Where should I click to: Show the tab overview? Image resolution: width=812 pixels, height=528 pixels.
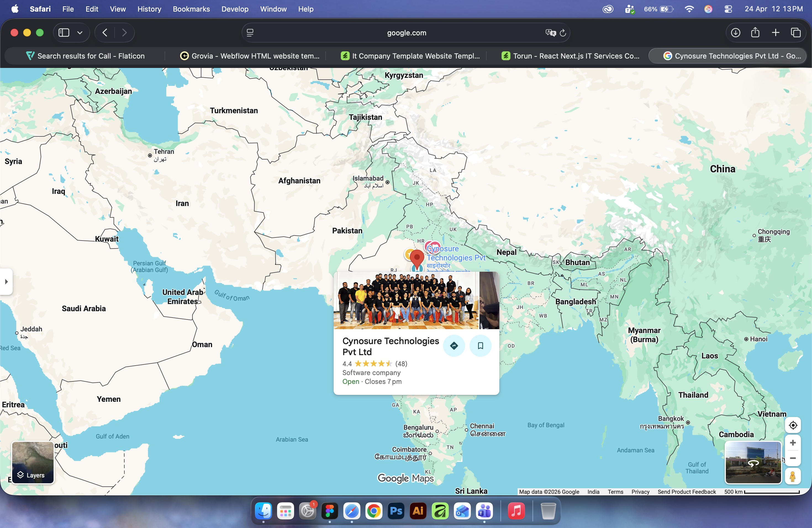click(x=796, y=33)
